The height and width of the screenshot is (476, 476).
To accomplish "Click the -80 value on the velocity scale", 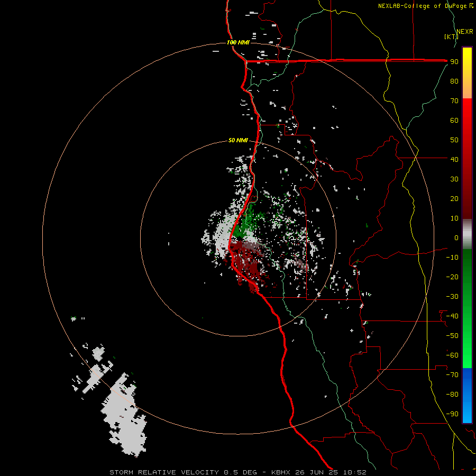I will tap(452, 395).
